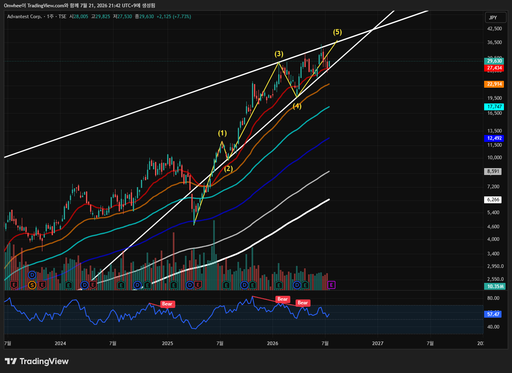Click the 36,500 price axis tick

[495, 42]
